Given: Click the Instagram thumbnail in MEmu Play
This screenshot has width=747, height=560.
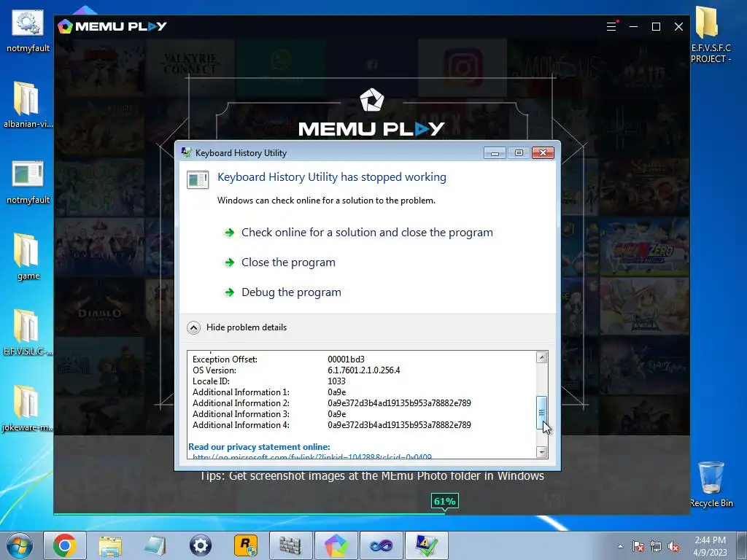Looking at the screenshot, I should pyautogui.click(x=462, y=68).
